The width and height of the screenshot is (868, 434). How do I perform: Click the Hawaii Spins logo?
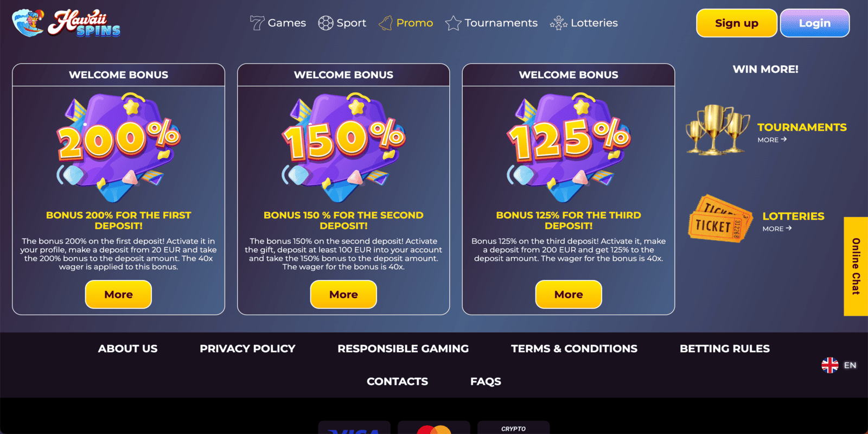coord(66,23)
